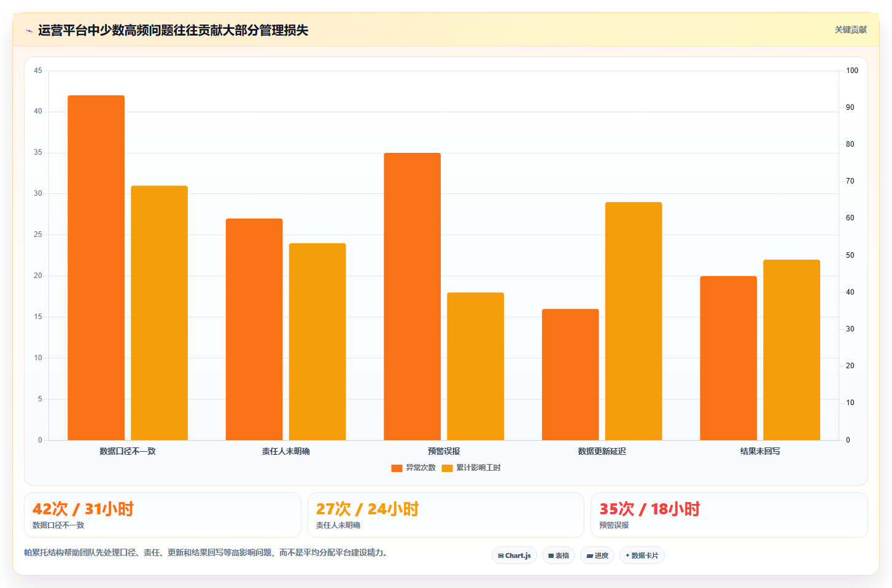Screen dimensions: 892x588
Task: Click the 结果未回写 异常次数 bar
Action: [x=728, y=358]
